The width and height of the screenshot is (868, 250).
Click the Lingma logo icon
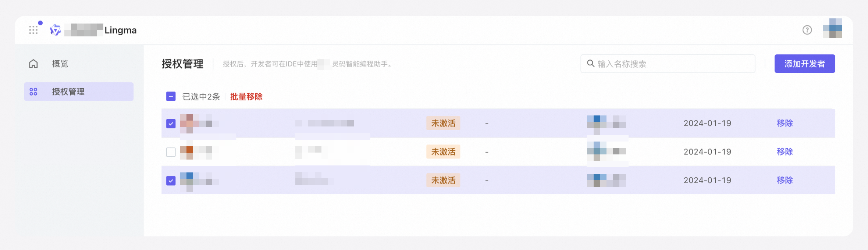[55, 30]
